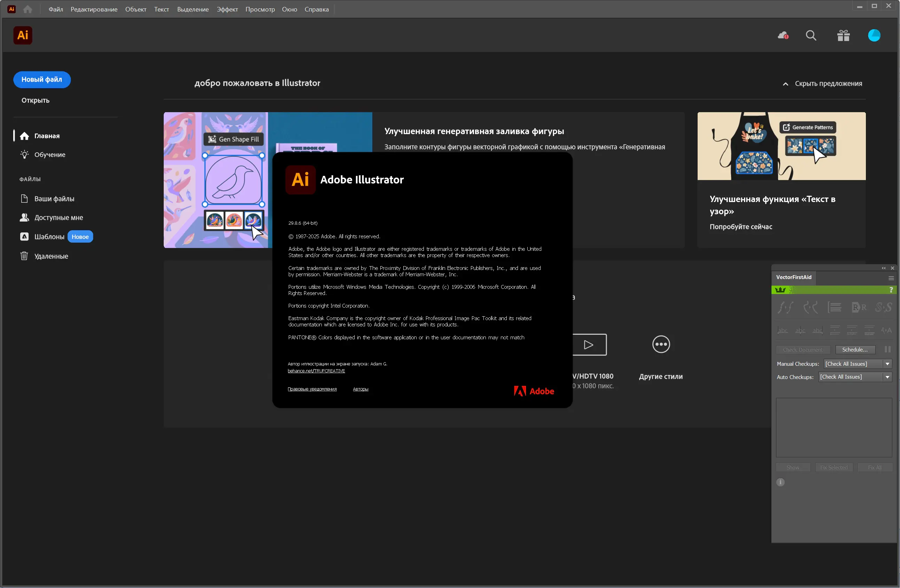Click the VectorFirstAid help question mark

click(x=891, y=290)
